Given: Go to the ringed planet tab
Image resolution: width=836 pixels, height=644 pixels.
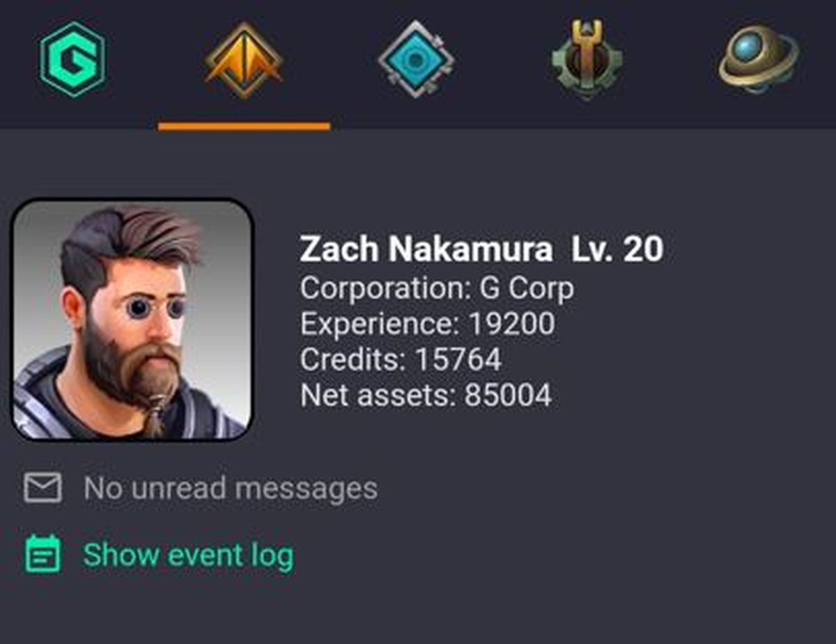Looking at the screenshot, I should pos(759,59).
